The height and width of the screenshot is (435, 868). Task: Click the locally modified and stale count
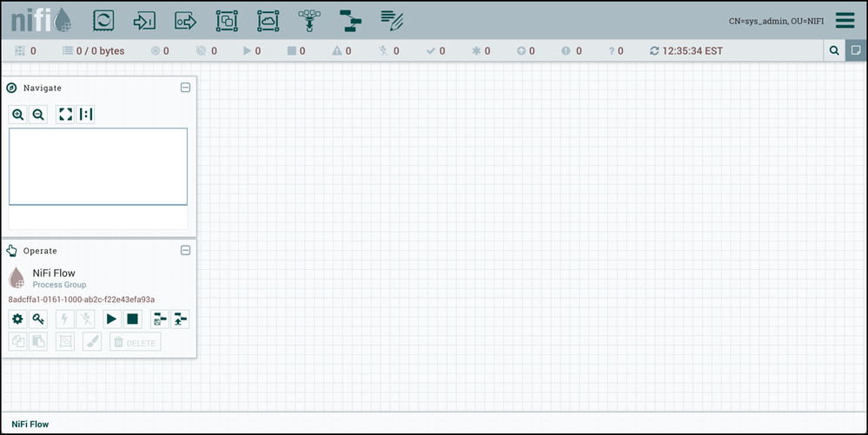click(x=572, y=51)
